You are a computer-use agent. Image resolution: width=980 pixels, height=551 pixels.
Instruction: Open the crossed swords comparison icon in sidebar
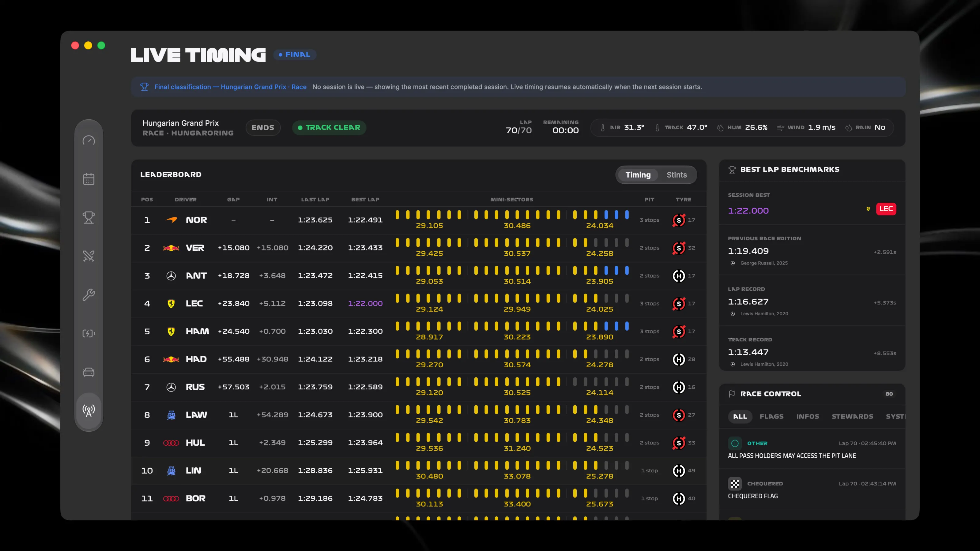point(89,256)
